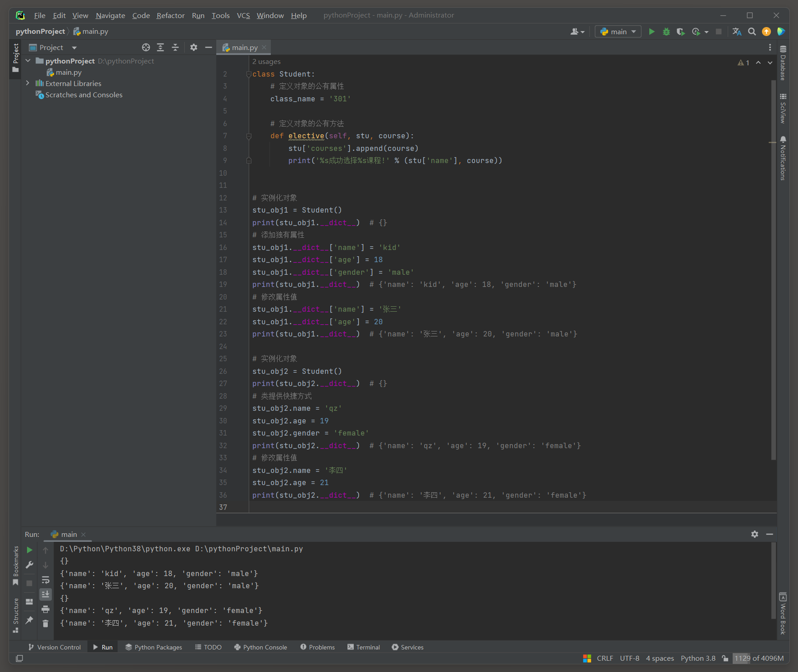Toggle Bookmarks side tool button
This screenshot has height=672, width=798.
[x=16, y=566]
